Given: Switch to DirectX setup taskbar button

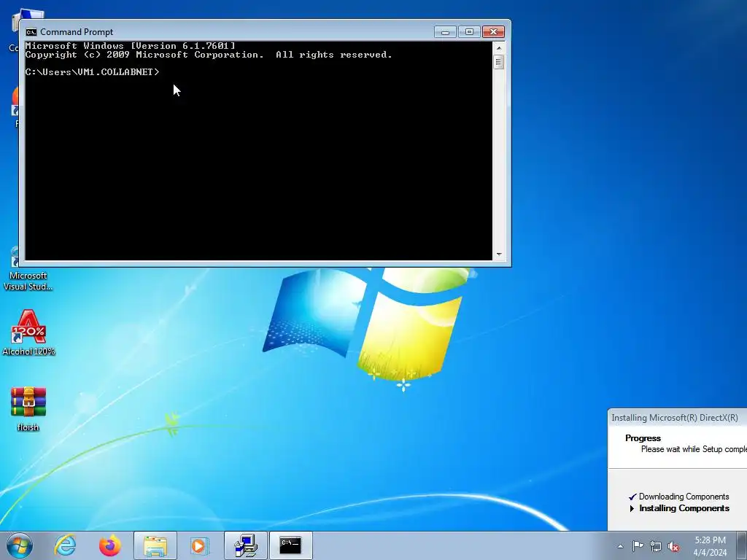Looking at the screenshot, I should [x=246, y=545].
